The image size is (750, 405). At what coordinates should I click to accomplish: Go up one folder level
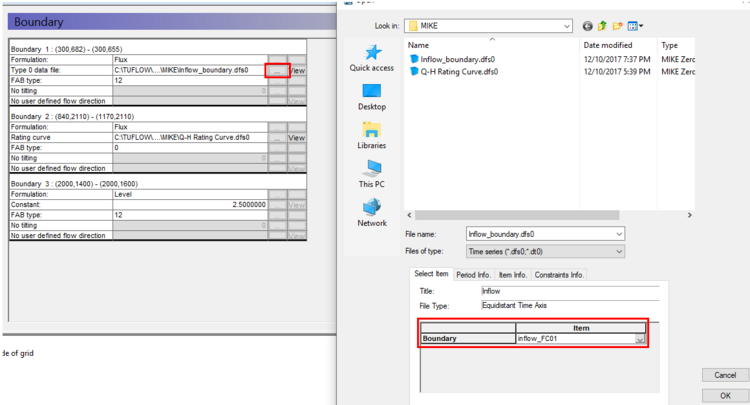tap(603, 25)
